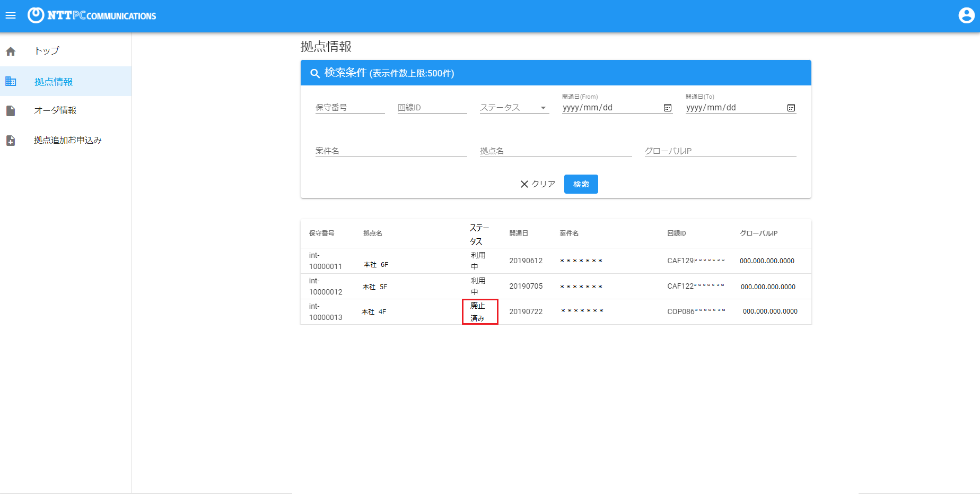Viewport: 980px width, 494px height.
Task: Click 利用中 status in 本社 5F row
Action: tap(478, 287)
